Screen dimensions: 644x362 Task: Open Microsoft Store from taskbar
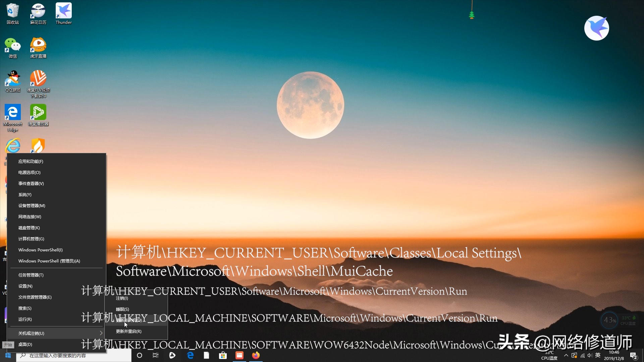223,355
